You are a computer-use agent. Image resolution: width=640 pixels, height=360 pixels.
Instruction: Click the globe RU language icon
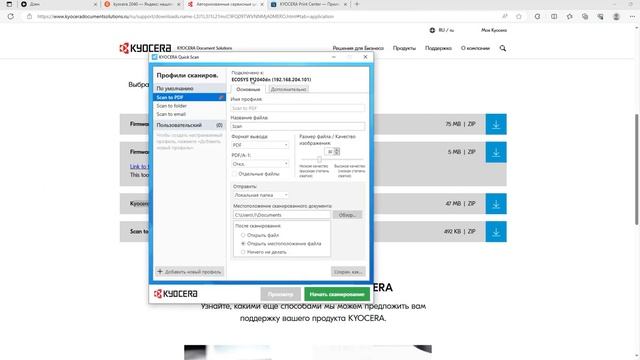(432, 30)
